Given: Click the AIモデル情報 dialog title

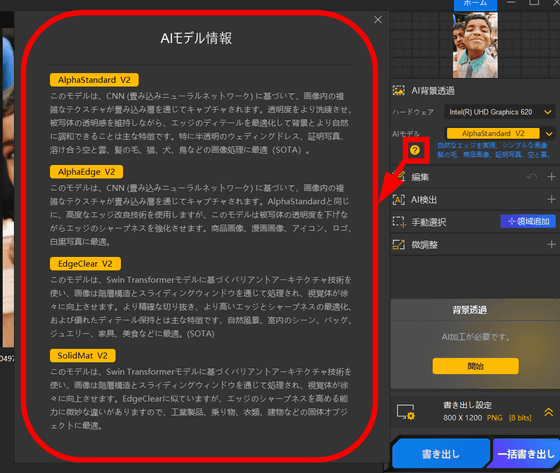Looking at the screenshot, I should pyautogui.click(x=196, y=38).
